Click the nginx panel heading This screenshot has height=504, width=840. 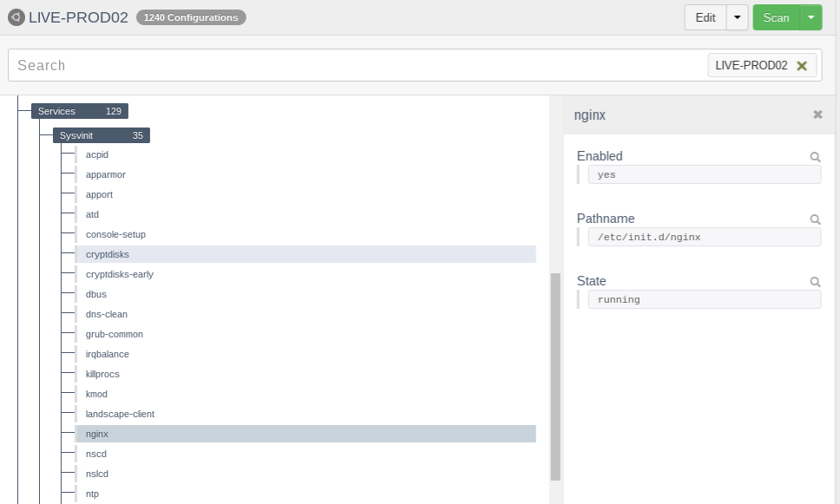pos(590,115)
